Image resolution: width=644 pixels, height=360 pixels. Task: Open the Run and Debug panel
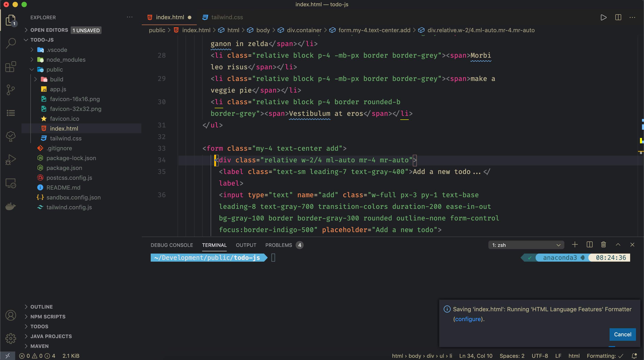11,159
